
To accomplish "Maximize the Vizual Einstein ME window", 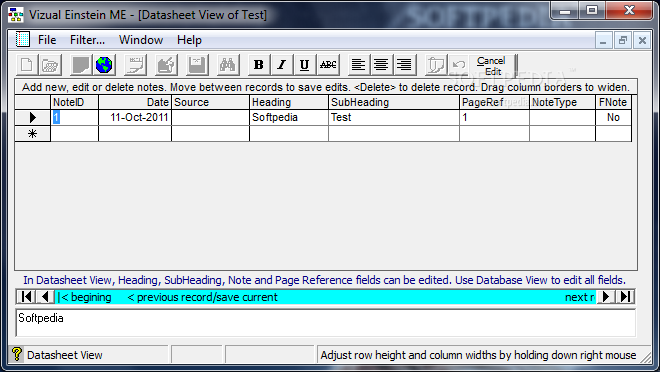I will 592,10.
